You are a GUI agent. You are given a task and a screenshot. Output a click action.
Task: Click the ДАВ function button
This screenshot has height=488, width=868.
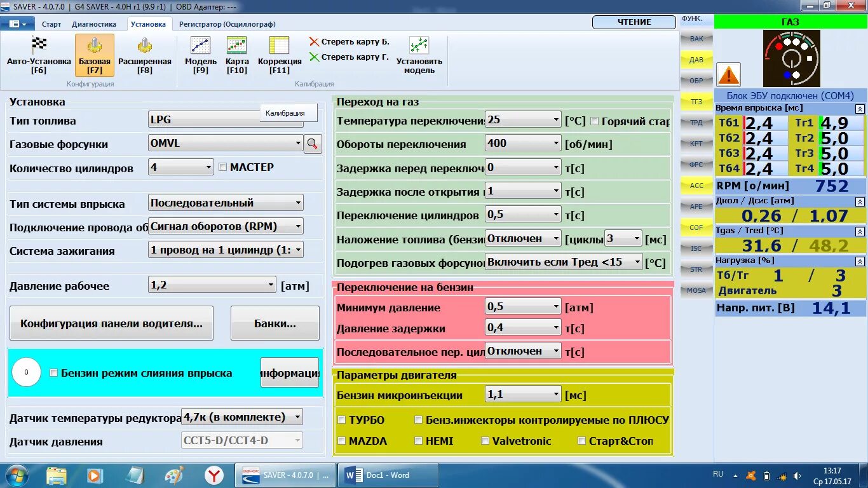point(696,60)
